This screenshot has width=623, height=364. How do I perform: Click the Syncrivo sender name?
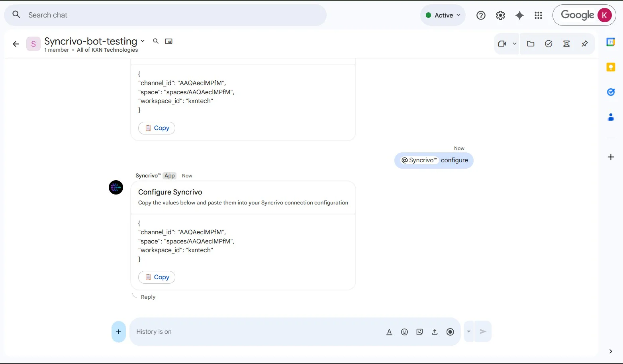pos(148,176)
